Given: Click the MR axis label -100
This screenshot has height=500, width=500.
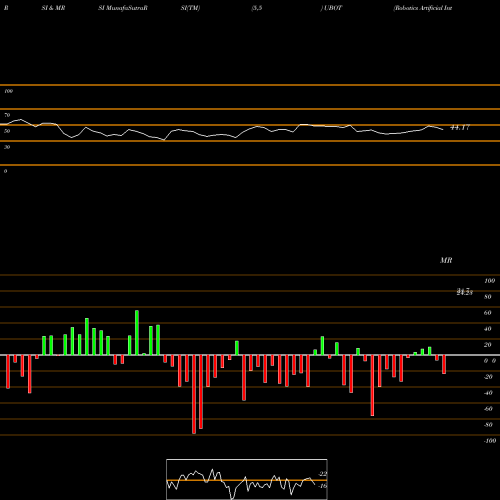Looking at the screenshot, I should [490, 441].
